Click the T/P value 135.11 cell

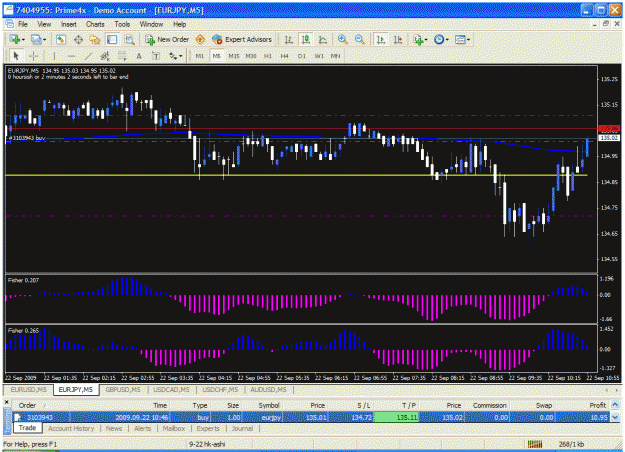[x=396, y=417]
